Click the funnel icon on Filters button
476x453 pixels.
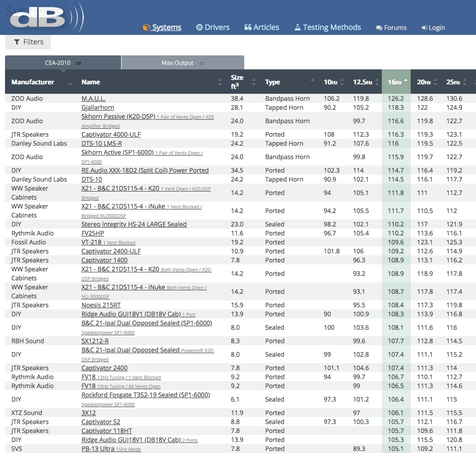pyautogui.click(x=17, y=42)
